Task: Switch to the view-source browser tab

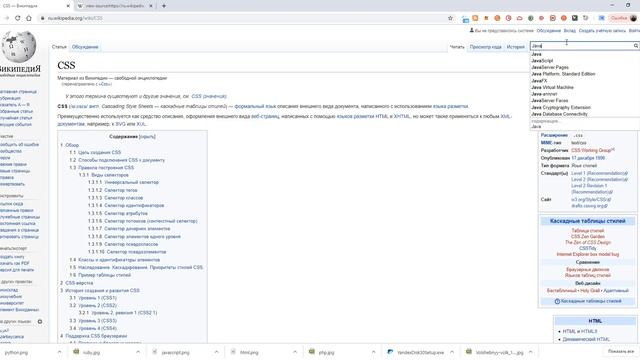Action: 115,6
